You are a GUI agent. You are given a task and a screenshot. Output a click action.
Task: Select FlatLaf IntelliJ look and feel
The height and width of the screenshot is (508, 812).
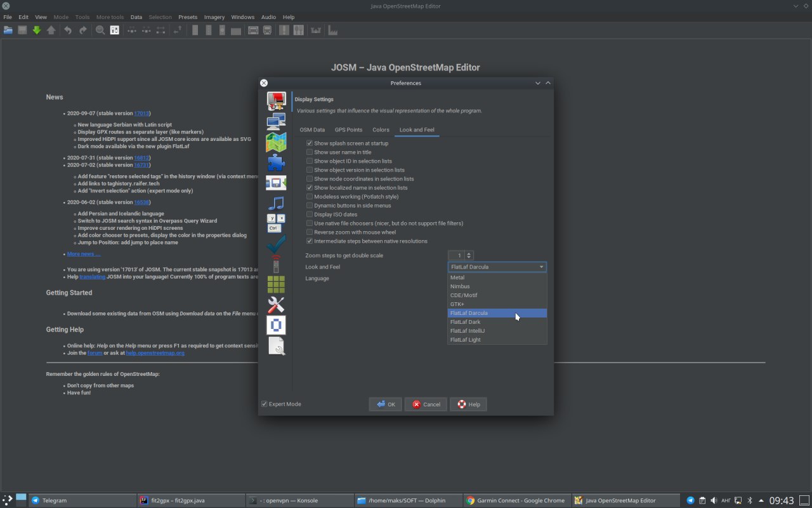(497, 331)
